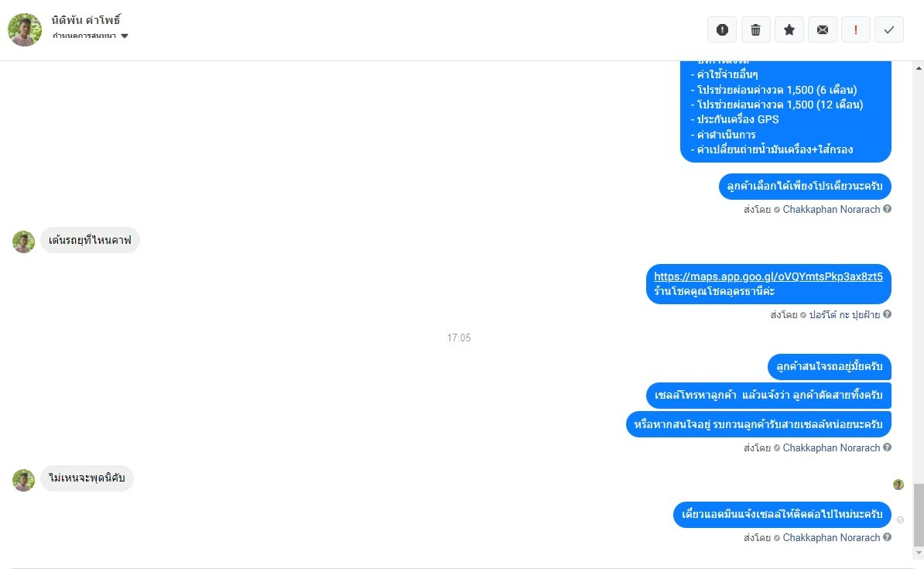Star this conversation as follow up
The image size is (924, 569).
pos(789,29)
